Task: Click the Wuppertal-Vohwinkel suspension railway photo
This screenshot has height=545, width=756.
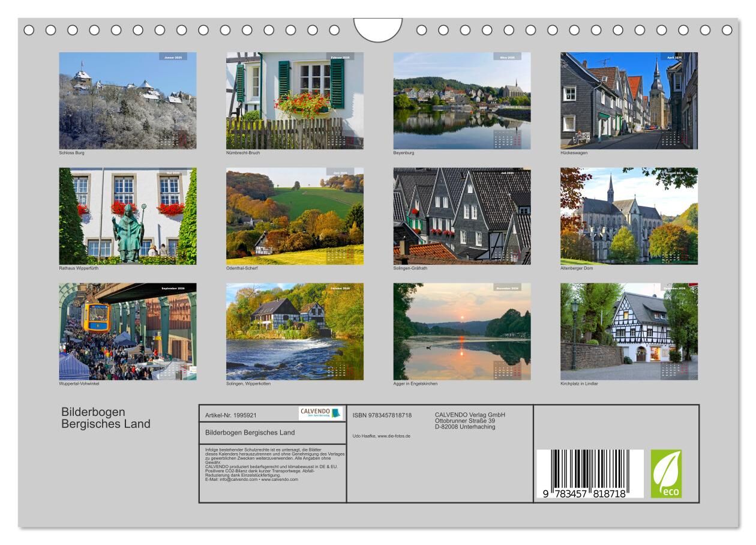Action: tap(128, 331)
